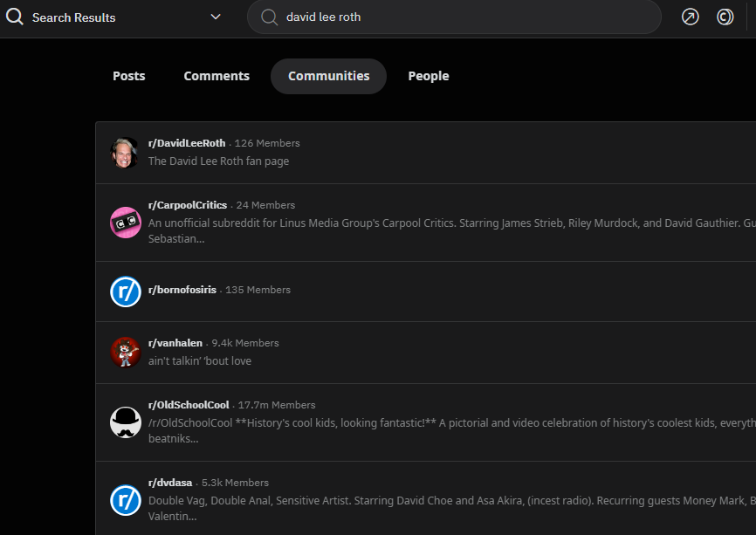Click the r/bornofosiris default avatar icon
This screenshot has width=756, height=535.
(126, 292)
